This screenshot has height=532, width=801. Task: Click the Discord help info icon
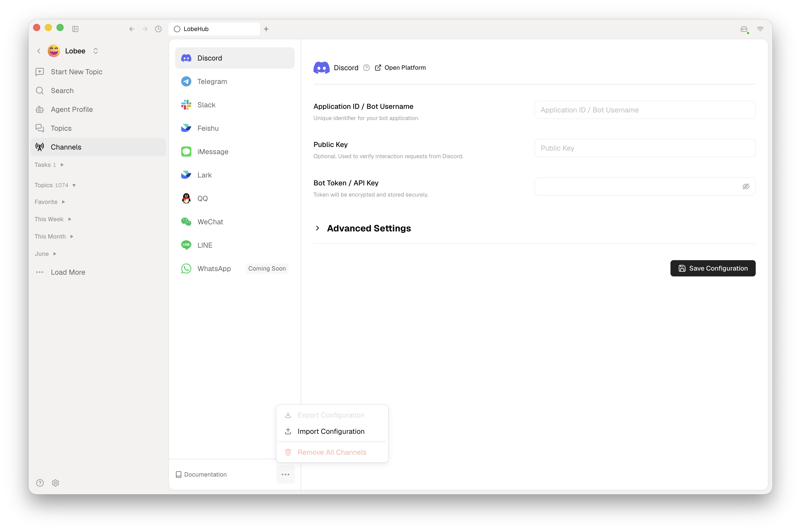coord(366,68)
